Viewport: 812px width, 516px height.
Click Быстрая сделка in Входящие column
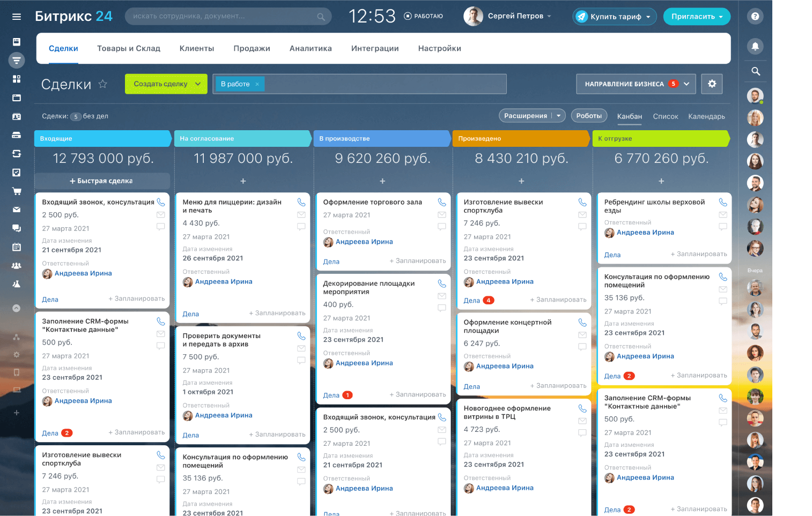pyautogui.click(x=102, y=181)
